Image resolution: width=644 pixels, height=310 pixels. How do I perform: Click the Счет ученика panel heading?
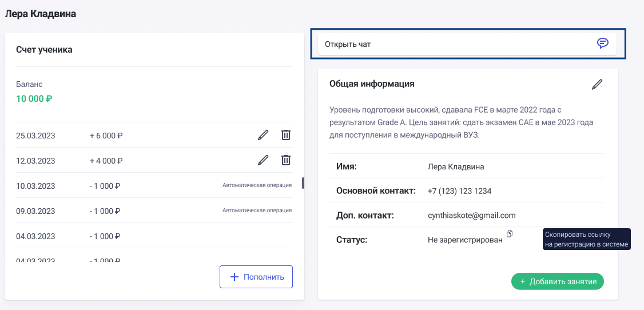point(44,50)
